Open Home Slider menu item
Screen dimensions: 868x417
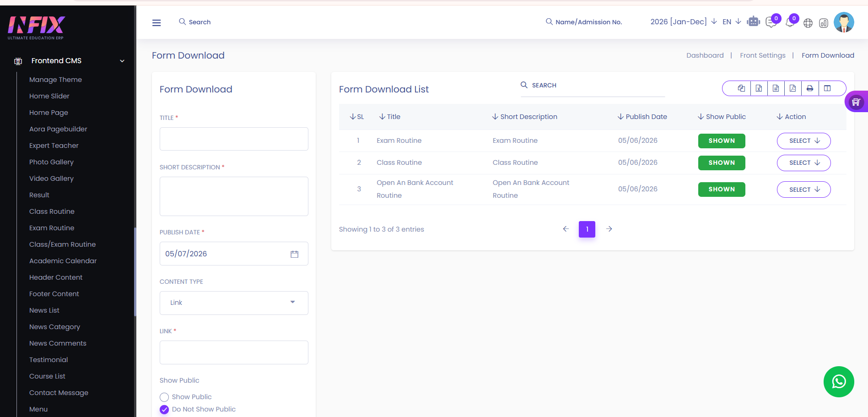click(x=49, y=96)
